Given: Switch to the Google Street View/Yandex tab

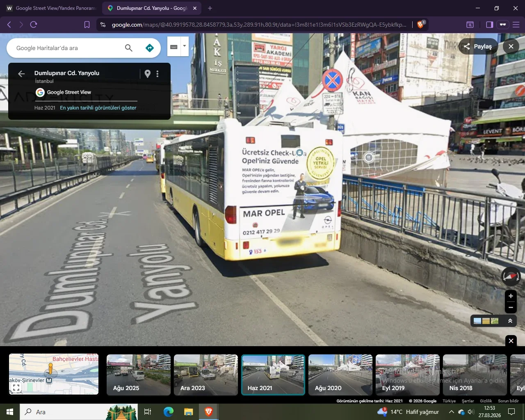Looking at the screenshot, I should point(51,8).
